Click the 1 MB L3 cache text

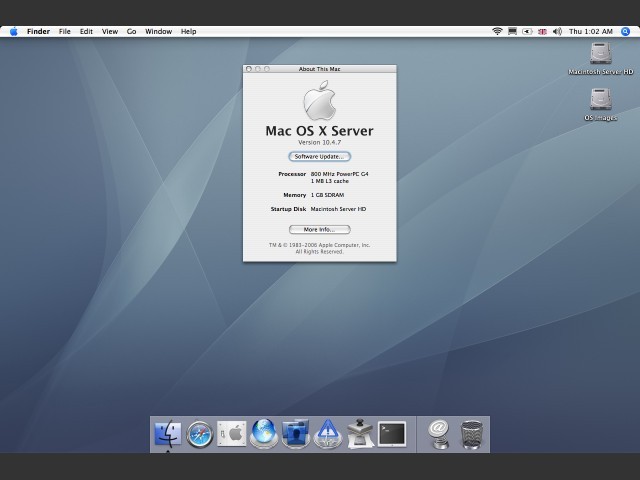click(330, 181)
